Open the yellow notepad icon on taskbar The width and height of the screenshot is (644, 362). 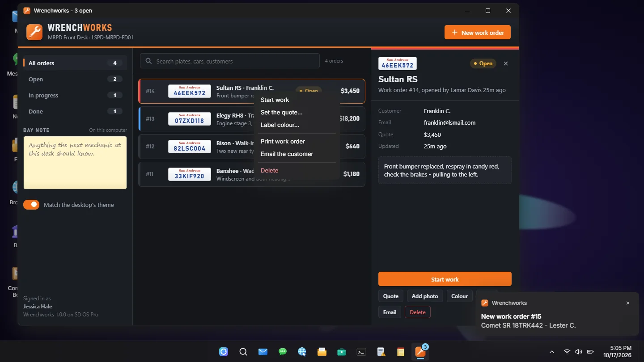[401, 352]
